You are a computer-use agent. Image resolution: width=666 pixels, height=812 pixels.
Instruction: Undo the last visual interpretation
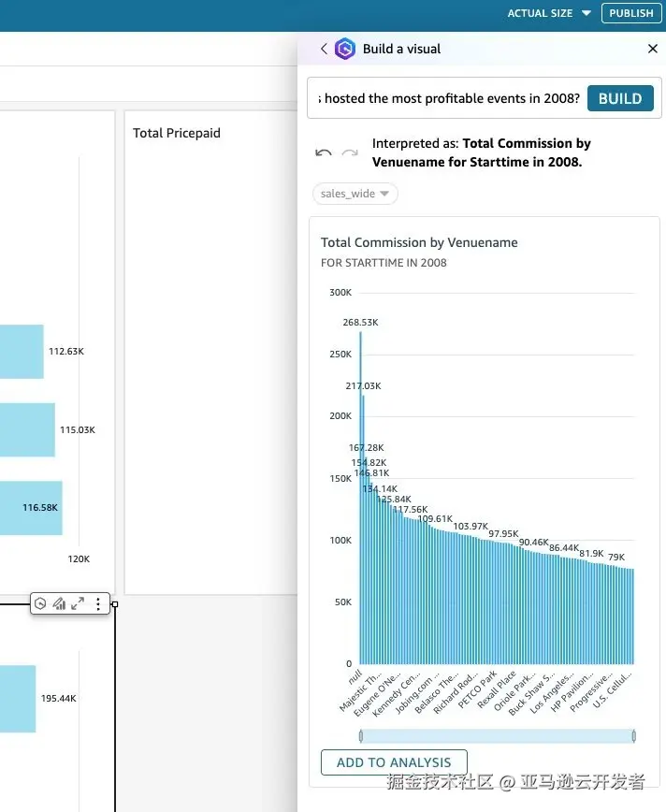click(x=324, y=152)
